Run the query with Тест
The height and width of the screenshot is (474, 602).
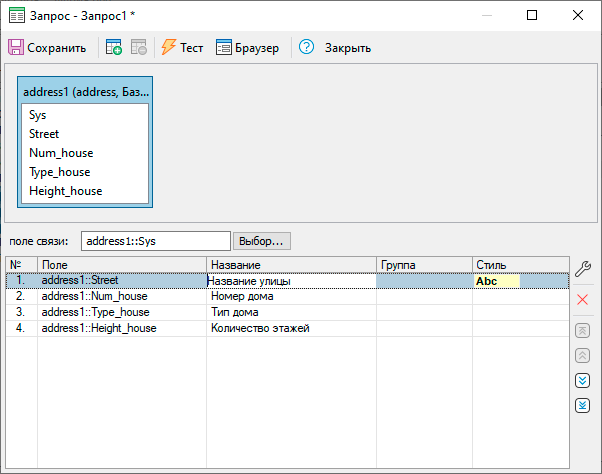(181, 47)
